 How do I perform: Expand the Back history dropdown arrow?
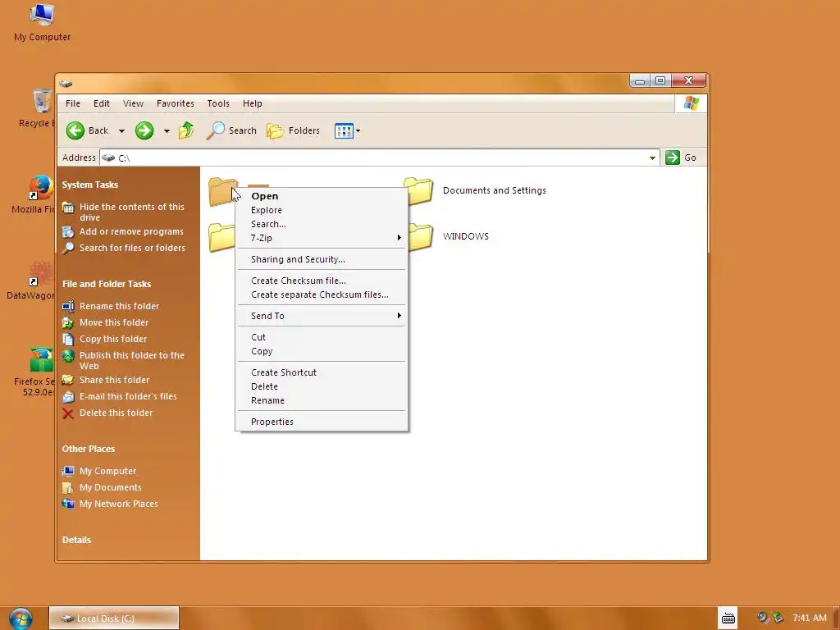pos(121,130)
